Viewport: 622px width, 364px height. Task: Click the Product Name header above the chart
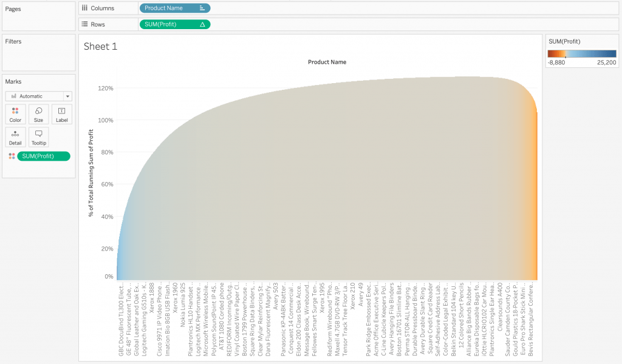pyautogui.click(x=327, y=62)
